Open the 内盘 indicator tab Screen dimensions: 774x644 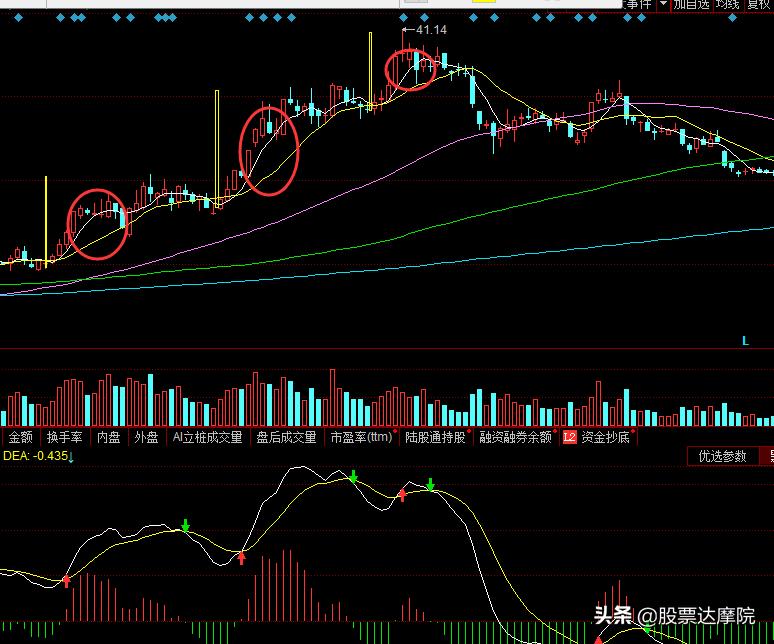(x=108, y=437)
